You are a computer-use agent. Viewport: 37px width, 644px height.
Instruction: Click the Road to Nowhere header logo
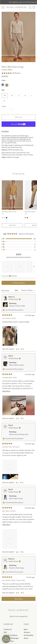pos(17,8)
